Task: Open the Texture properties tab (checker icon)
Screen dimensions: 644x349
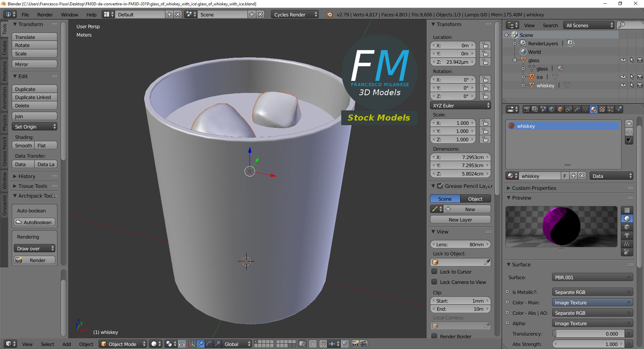Action: (602, 109)
